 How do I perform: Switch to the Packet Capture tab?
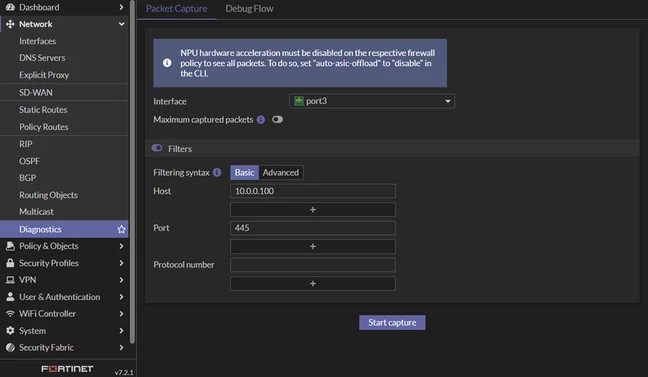coord(176,9)
